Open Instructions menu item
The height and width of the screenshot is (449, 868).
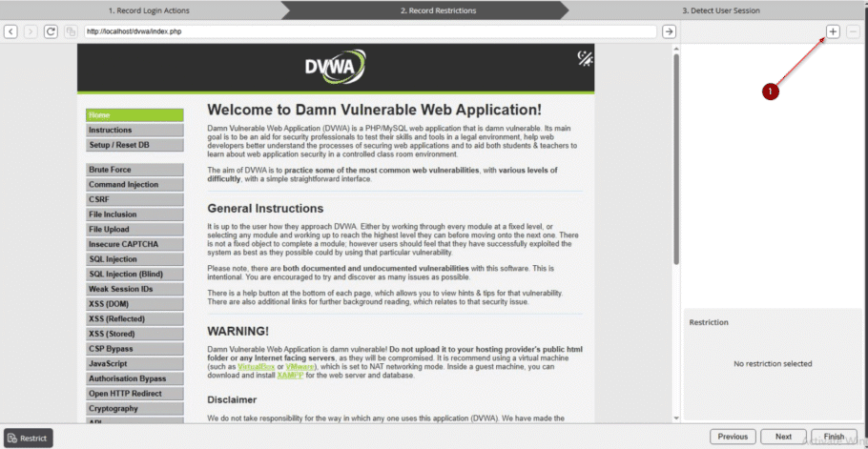134,130
